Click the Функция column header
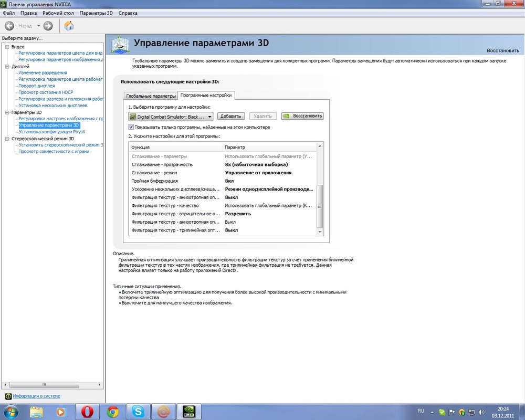 click(175, 148)
